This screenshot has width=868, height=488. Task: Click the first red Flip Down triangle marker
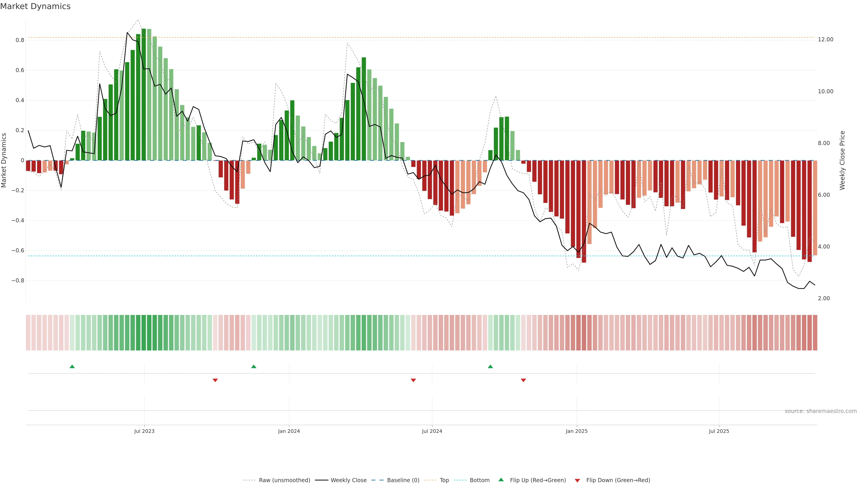point(215,380)
